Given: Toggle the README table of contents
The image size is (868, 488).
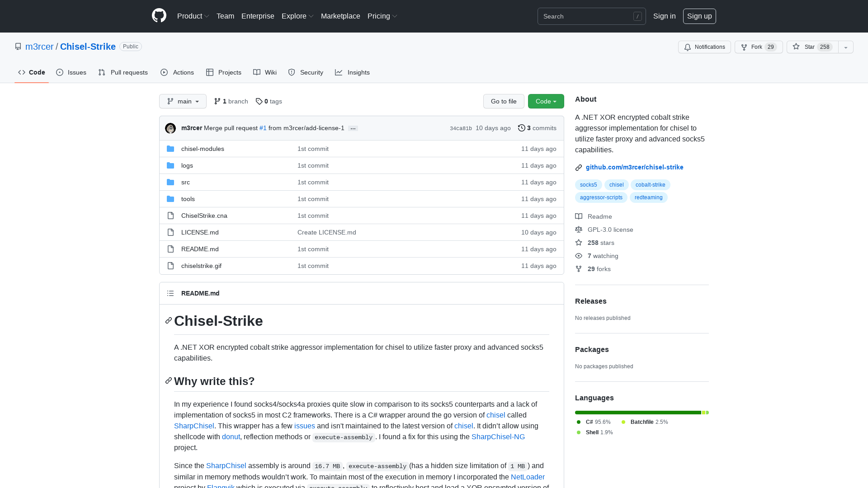Looking at the screenshot, I should coord(170,293).
